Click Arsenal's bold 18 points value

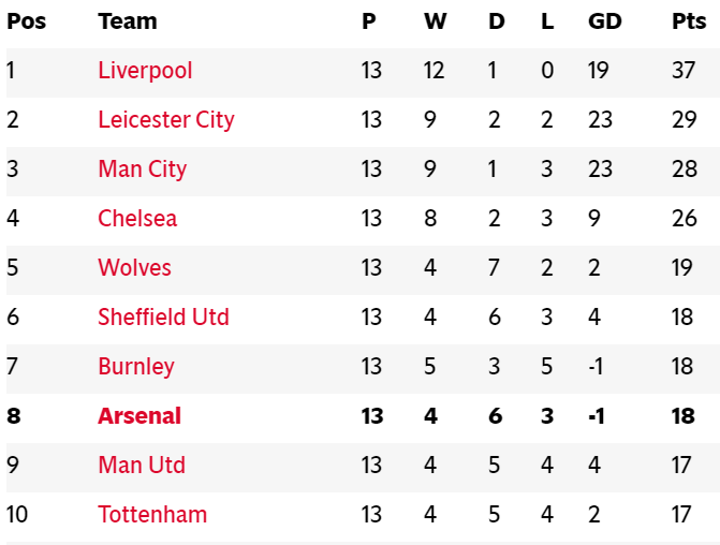pyautogui.click(x=683, y=416)
